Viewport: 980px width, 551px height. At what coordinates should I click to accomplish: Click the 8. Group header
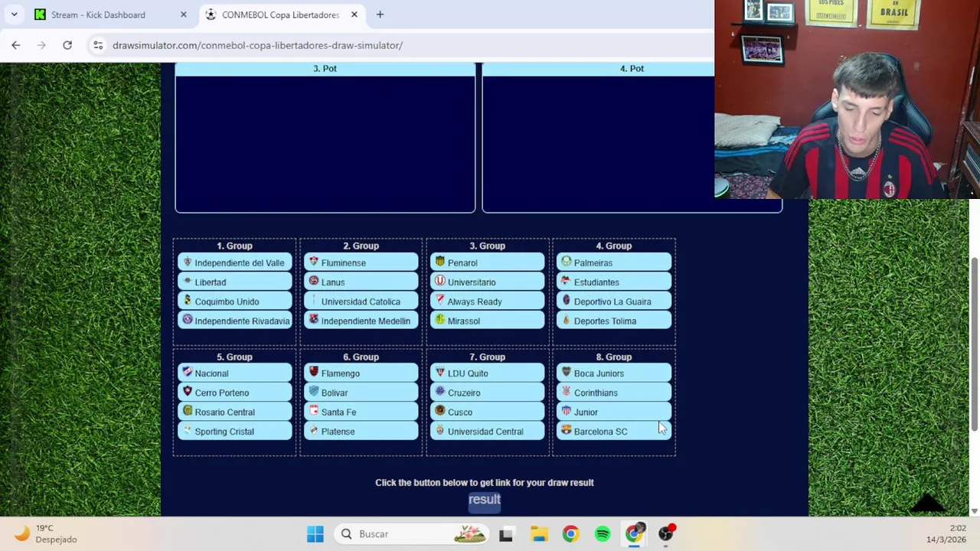tap(614, 357)
